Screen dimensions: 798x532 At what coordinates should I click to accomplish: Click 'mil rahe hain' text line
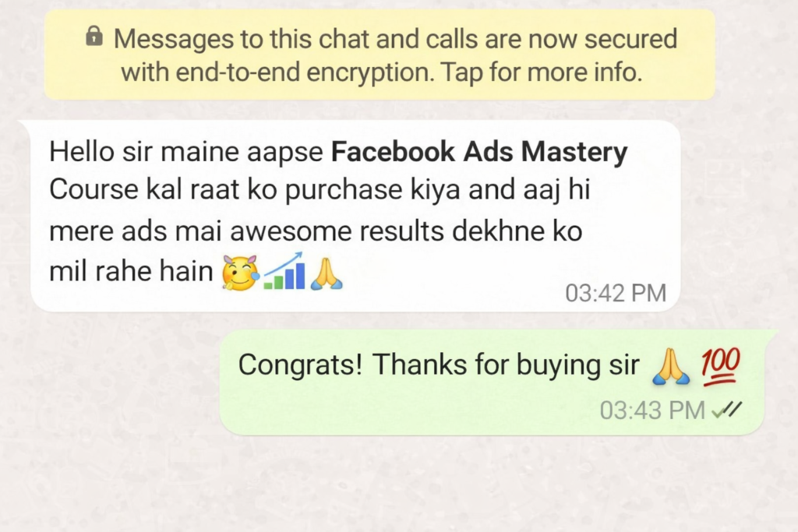(x=131, y=270)
